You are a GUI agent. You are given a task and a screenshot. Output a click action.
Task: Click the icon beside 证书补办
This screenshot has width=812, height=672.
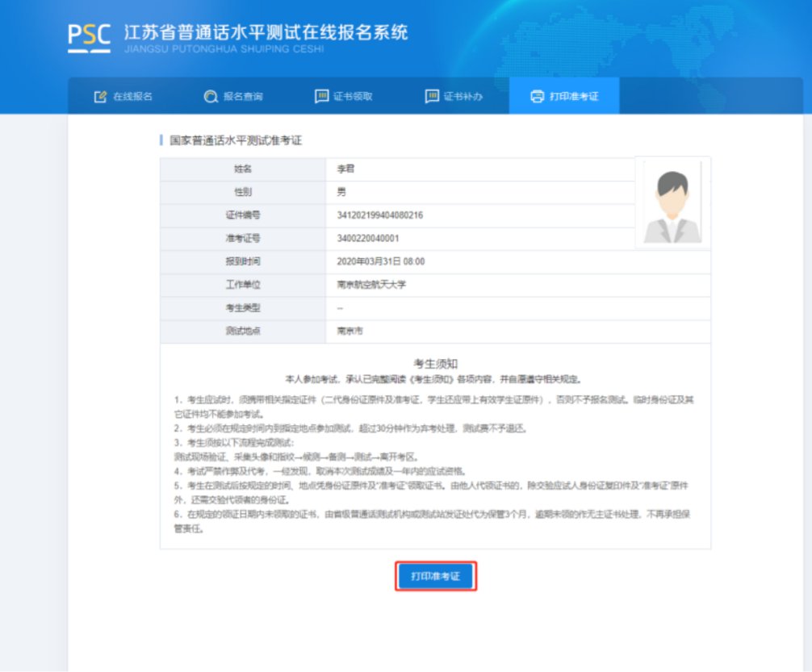coord(432,97)
